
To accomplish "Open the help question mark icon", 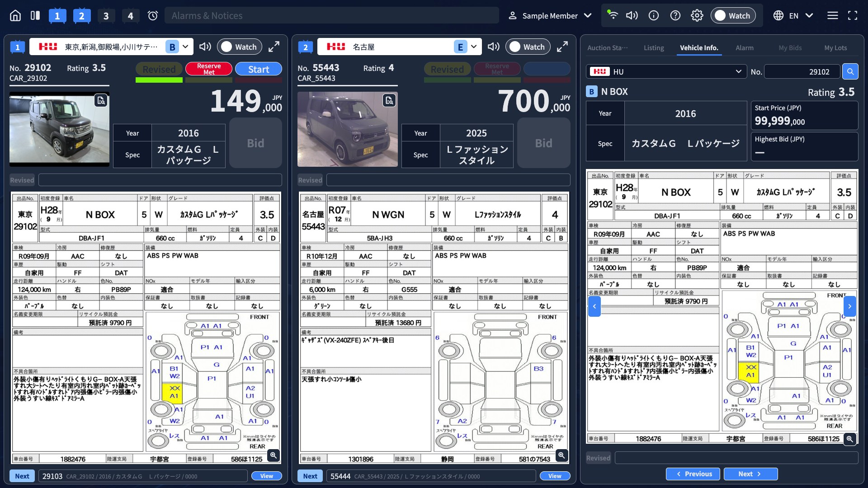I will 675,16.
